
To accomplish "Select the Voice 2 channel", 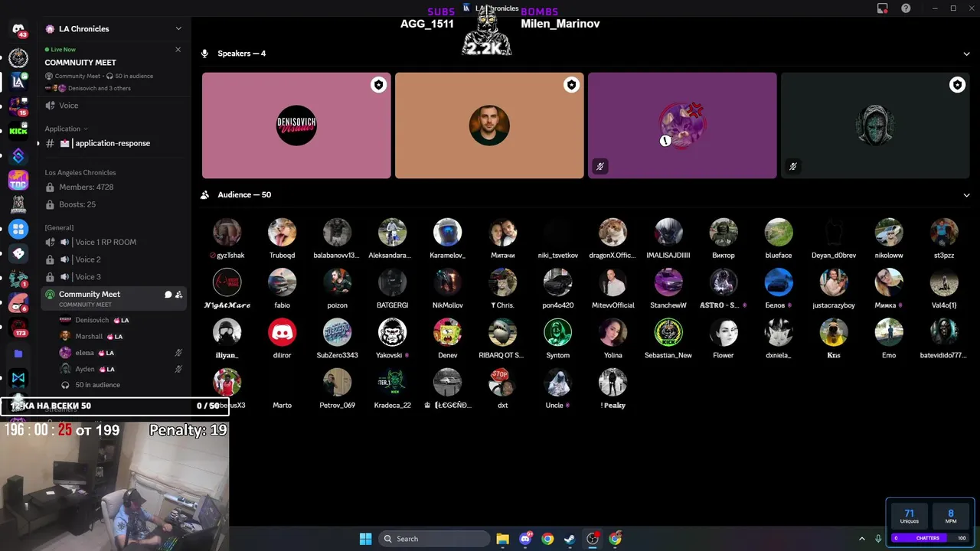I will (113, 259).
